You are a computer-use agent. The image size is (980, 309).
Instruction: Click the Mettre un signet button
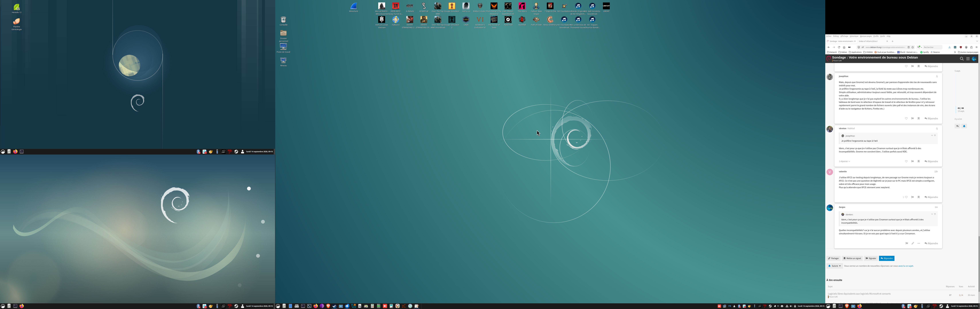point(852,259)
